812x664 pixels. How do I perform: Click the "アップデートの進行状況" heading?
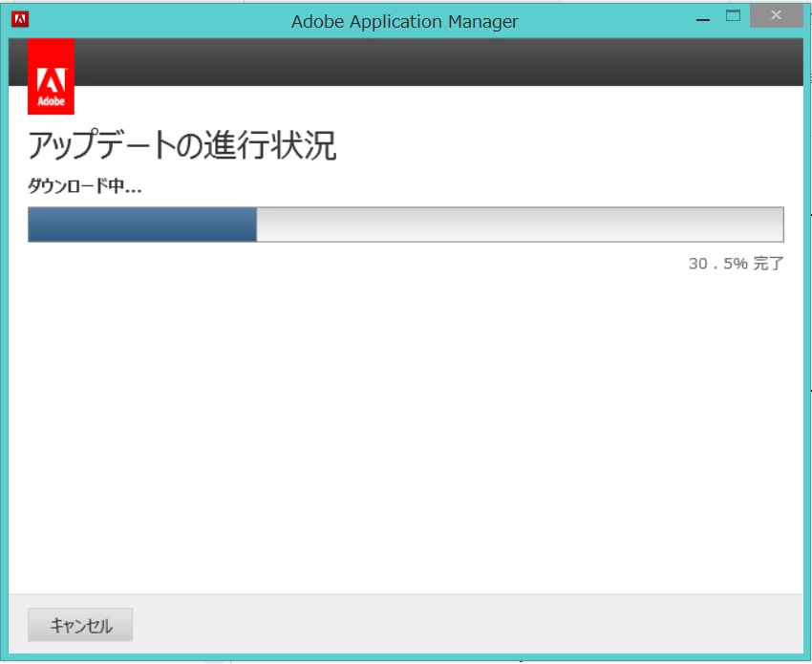point(182,145)
